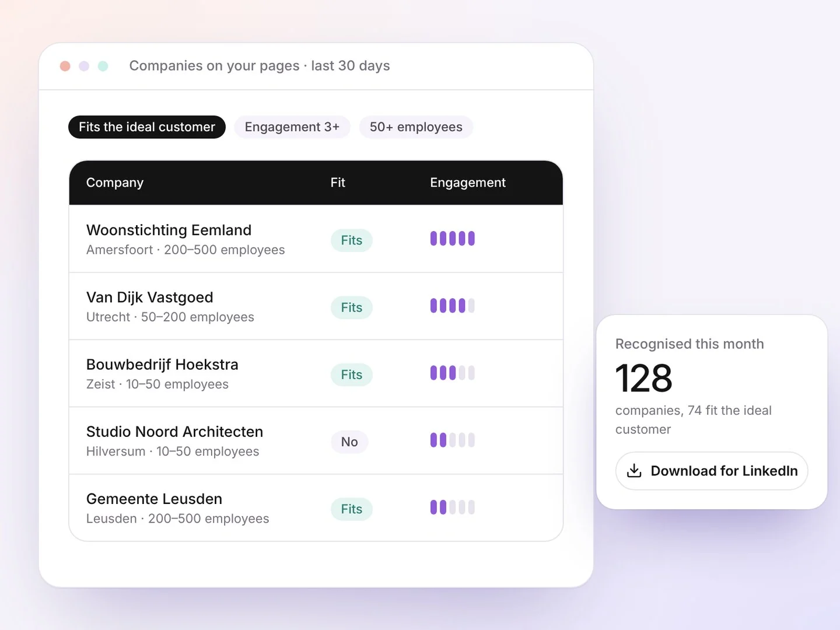
Task: Click the Fits badge for Woonstichting Eemland
Action: 352,240
